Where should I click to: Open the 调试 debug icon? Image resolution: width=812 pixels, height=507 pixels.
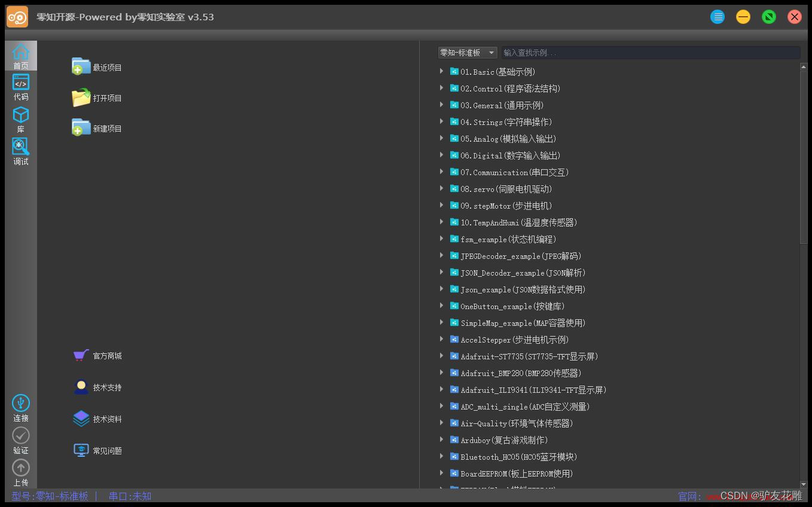[21, 146]
